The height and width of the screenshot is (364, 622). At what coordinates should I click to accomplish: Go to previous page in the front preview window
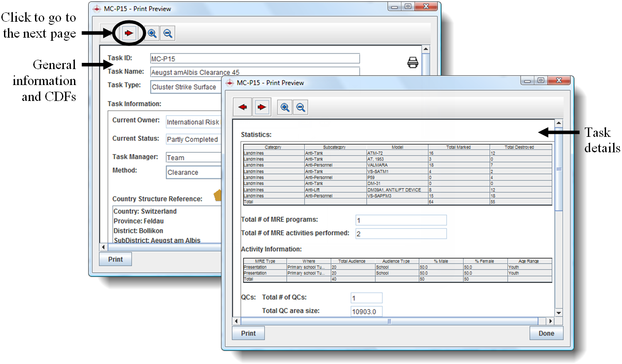pos(242,107)
